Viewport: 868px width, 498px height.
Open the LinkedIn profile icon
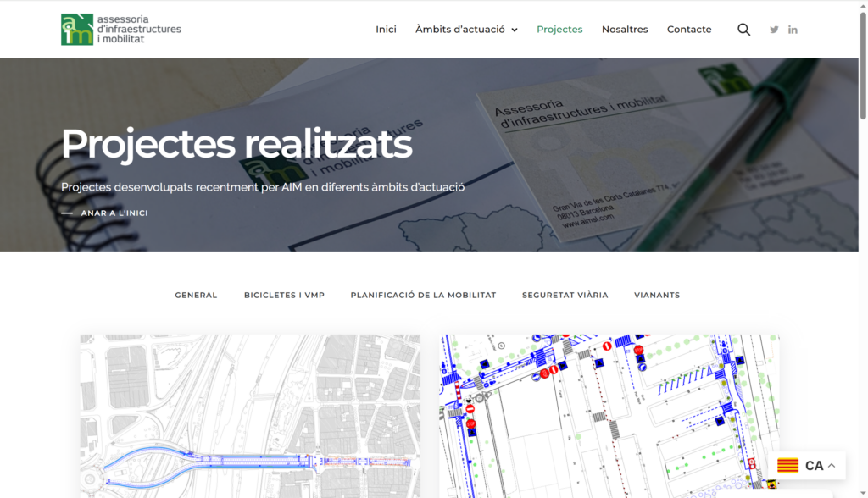[793, 30]
